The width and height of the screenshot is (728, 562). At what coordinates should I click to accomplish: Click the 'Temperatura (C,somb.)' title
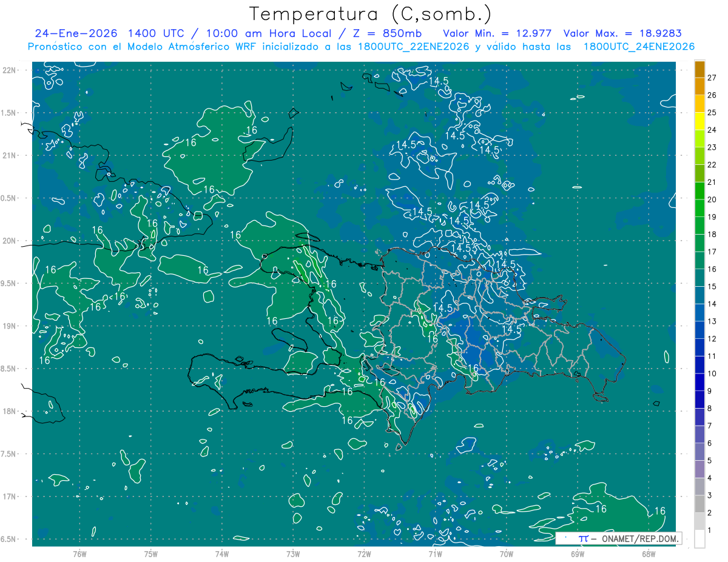371,13
